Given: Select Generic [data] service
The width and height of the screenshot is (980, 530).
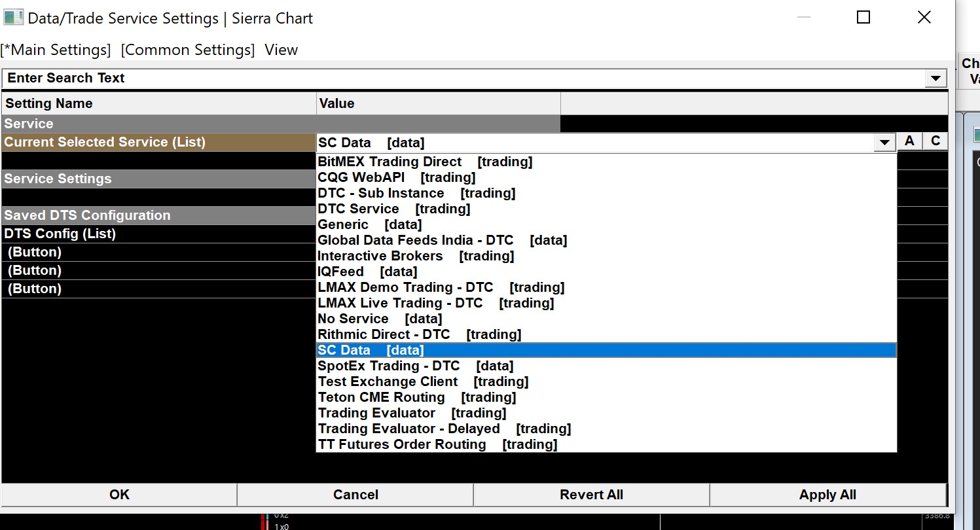Looking at the screenshot, I should (606, 224).
